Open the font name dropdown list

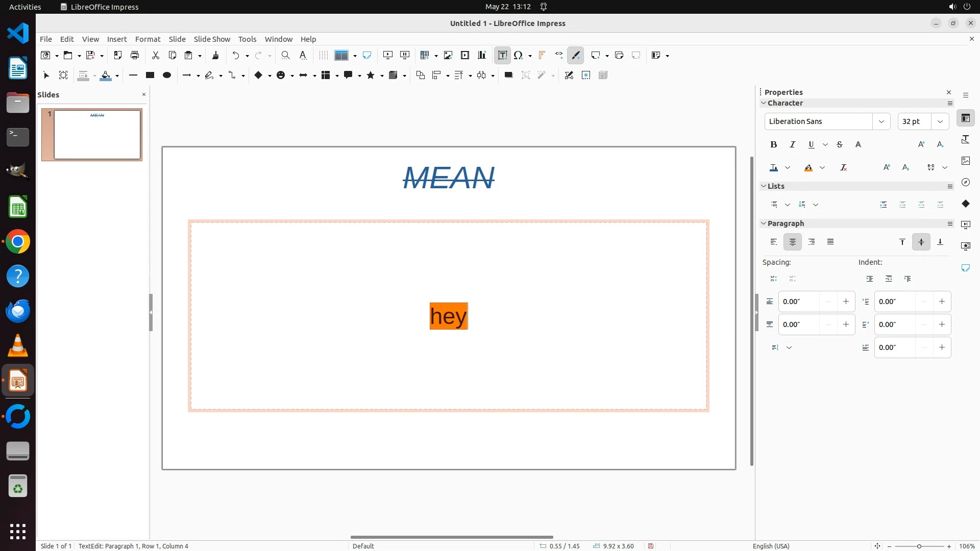click(881, 121)
